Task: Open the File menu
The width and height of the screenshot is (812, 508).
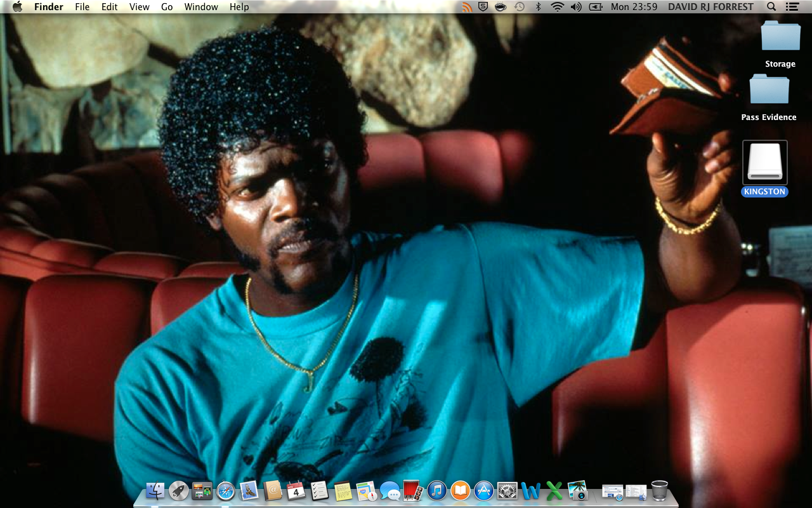Action: [82, 7]
